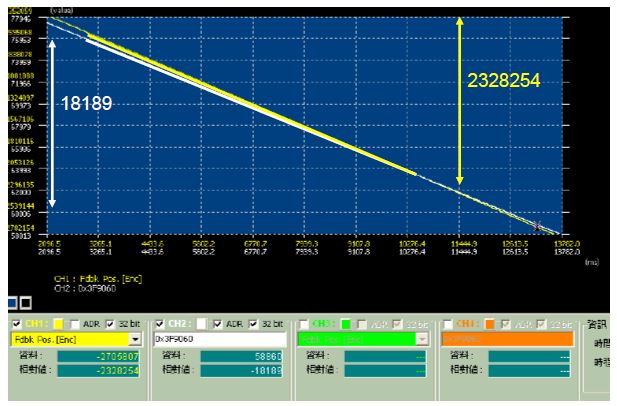Turn on the CH4 channel checkbox
The height and width of the screenshot is (406, 617).
coord(447,324)
